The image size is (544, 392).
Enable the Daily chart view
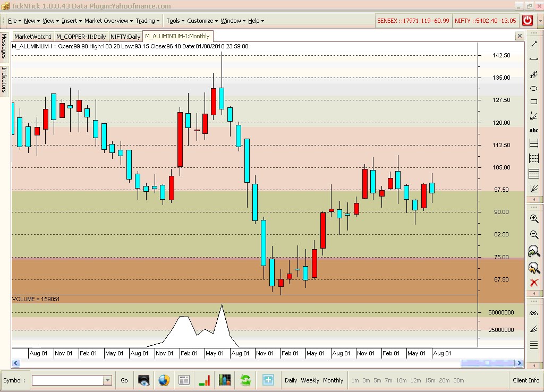291,380
